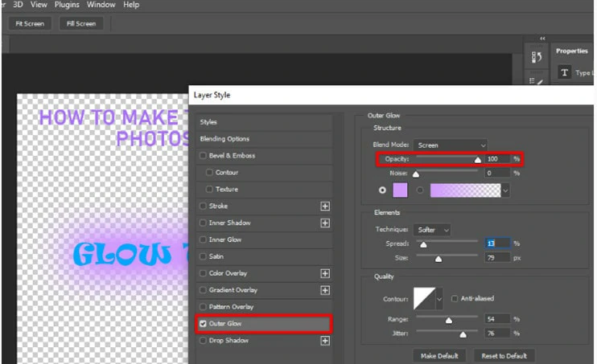Open the history panel icon in the dock

point(537,57)
